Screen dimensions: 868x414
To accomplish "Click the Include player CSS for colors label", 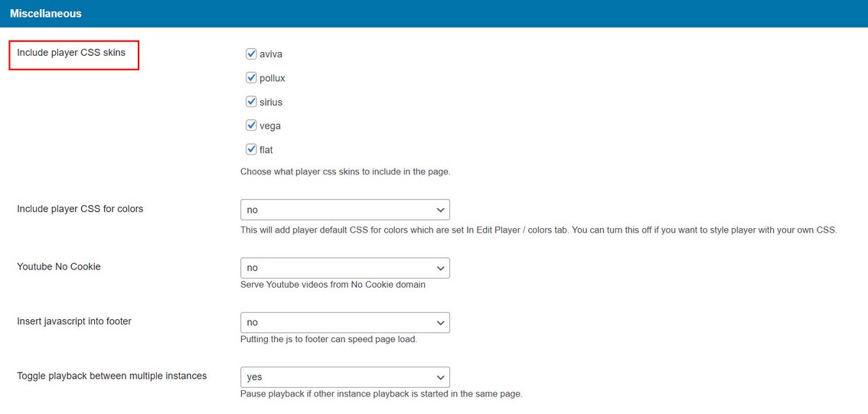I will (x=80, y=208).
